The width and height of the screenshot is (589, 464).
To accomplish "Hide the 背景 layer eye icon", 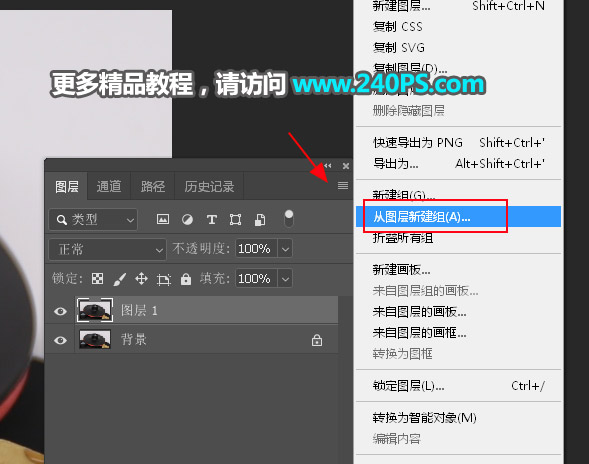I will pos(60,340).
